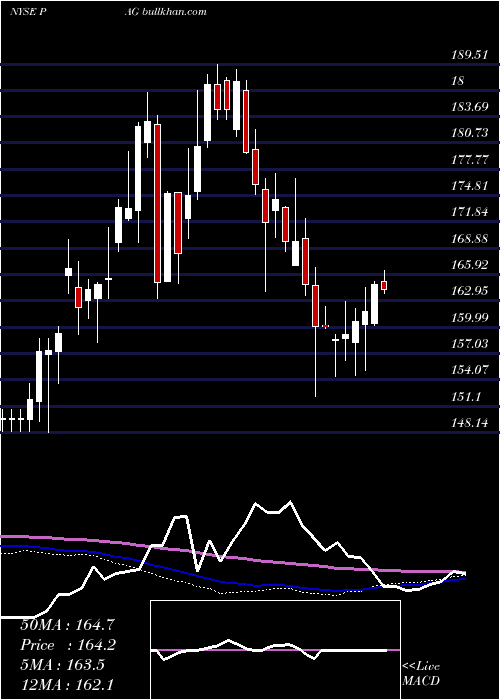The width and height of the screenshot is (500, 700).
Task: Click the 183.69 price level label
Action: pos(470,107)
